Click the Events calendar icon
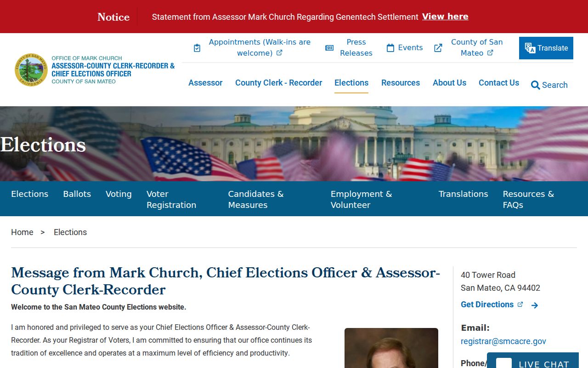 (390, 48)
